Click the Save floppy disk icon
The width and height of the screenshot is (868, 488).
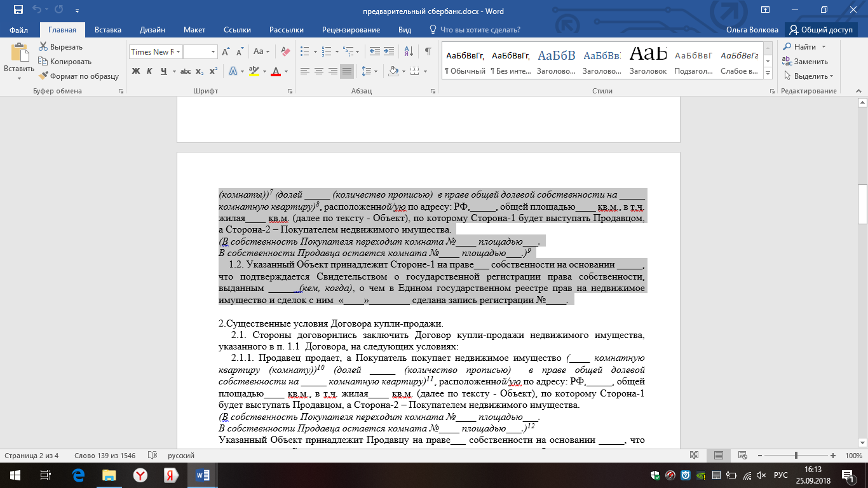[x=18, y=11]
